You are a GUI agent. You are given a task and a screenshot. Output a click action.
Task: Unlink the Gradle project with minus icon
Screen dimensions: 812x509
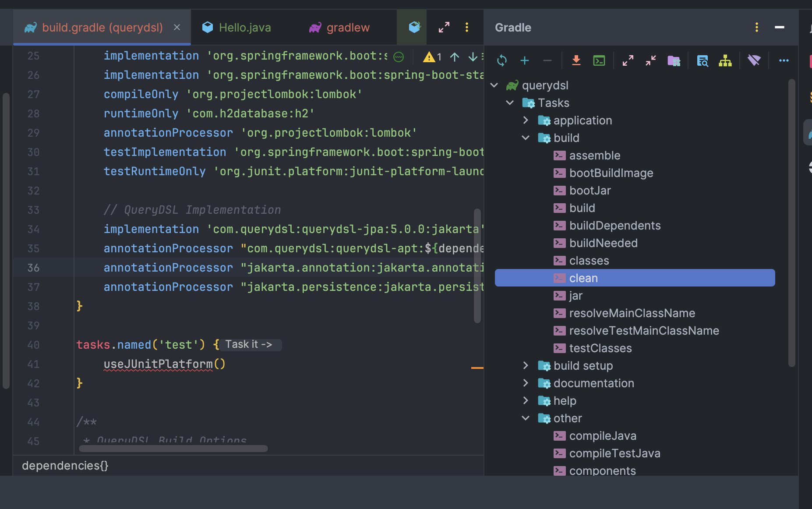click(x=547, y=60)
